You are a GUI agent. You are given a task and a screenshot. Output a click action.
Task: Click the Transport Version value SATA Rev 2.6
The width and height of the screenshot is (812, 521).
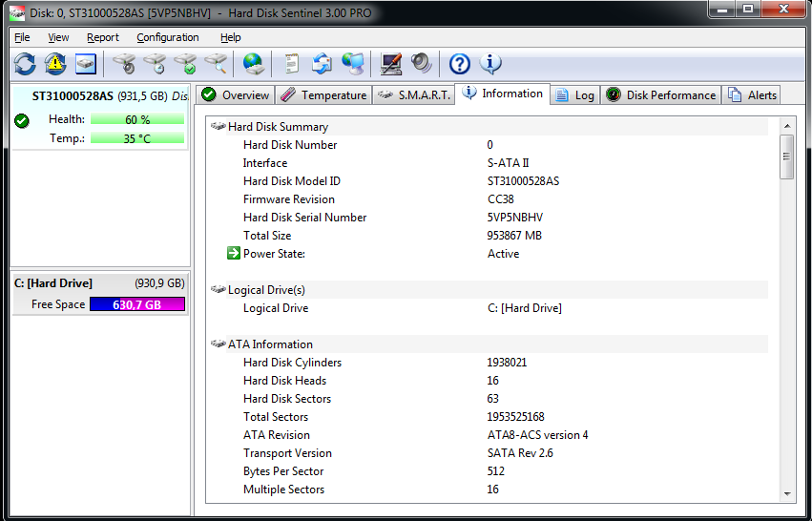(520, 452)
